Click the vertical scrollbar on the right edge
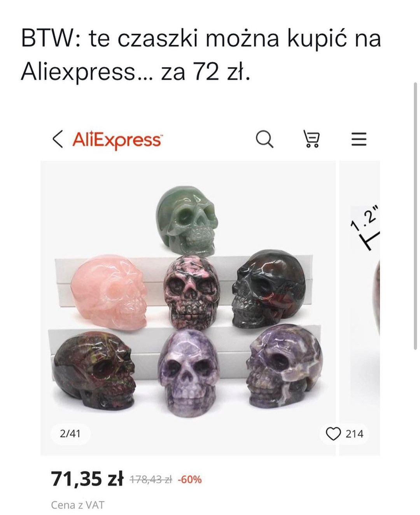Image resolution: width=420 pixels, height=515 pixels. [x=415, y=216]
